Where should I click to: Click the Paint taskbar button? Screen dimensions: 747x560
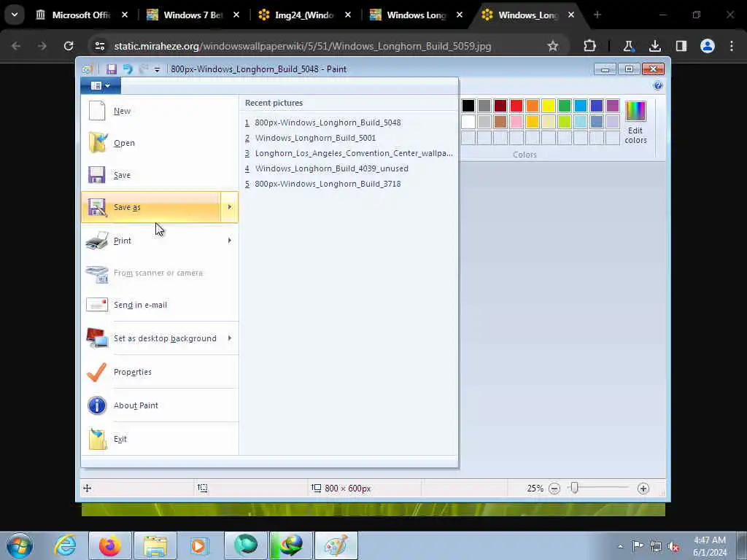[x=336, y=545]
